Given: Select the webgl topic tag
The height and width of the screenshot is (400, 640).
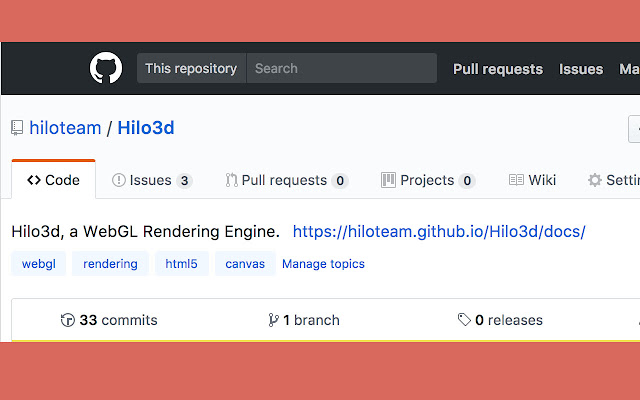Looking at the screenshot, I should click(x=39, y=264).
